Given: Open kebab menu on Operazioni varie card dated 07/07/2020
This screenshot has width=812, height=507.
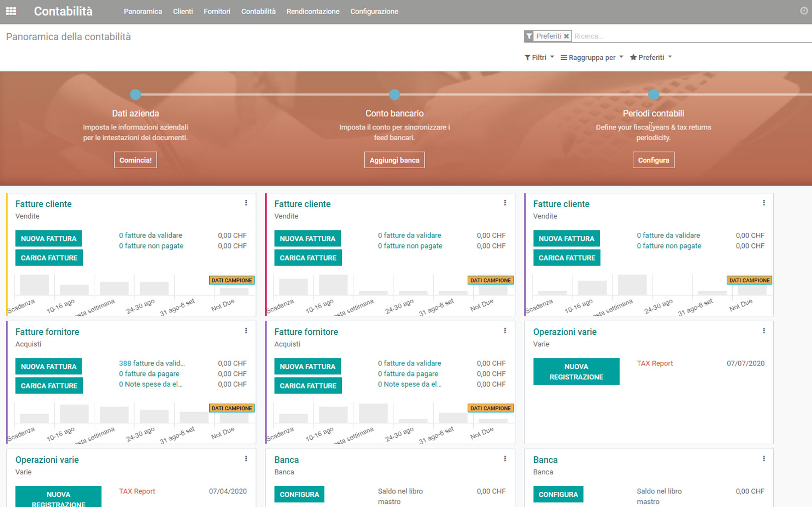Looking at the screenshot, I should (764, 331).
